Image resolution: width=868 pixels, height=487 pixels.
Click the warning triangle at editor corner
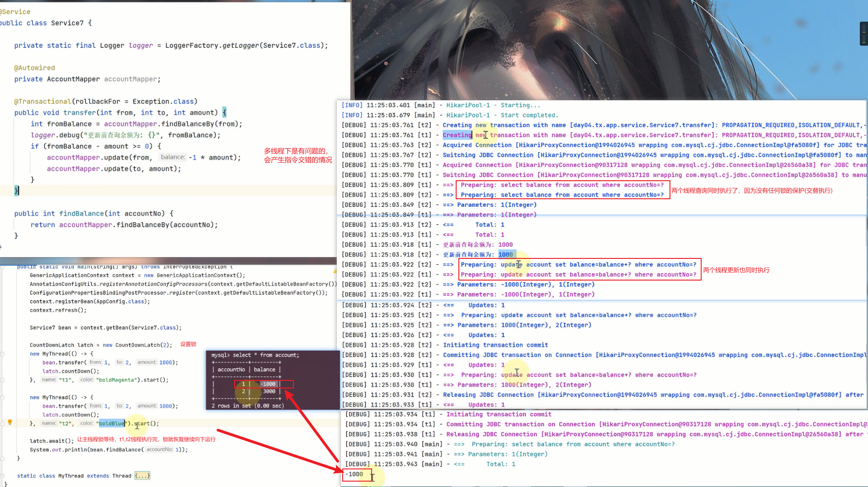point(335,271)
